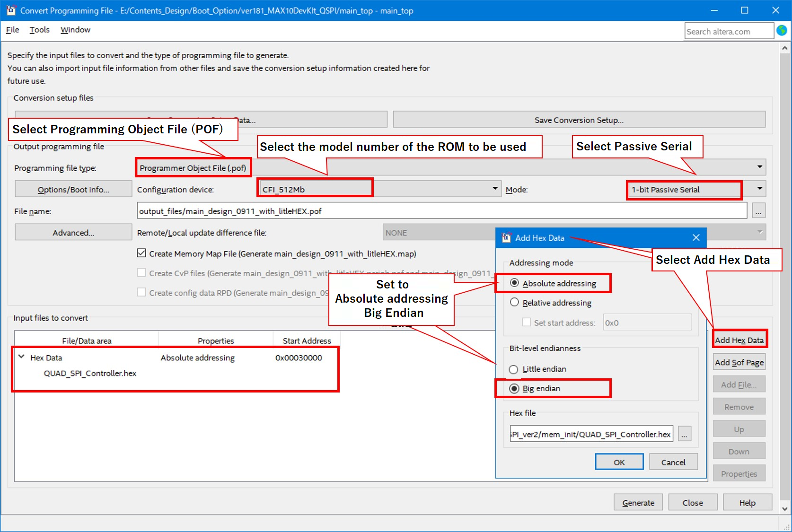Open the Tools menu
The height and width of the screenshot is (532, 792).
[x=39, y=29]
